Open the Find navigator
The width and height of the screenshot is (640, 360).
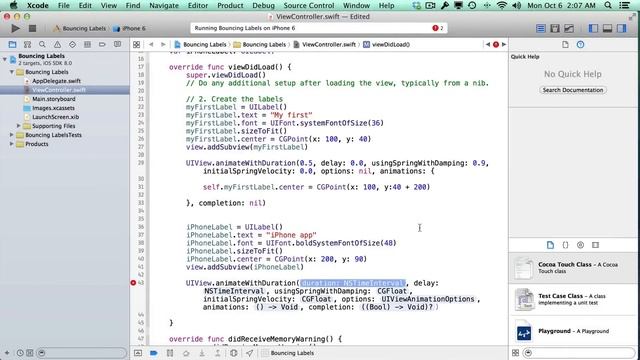[42, 44]
